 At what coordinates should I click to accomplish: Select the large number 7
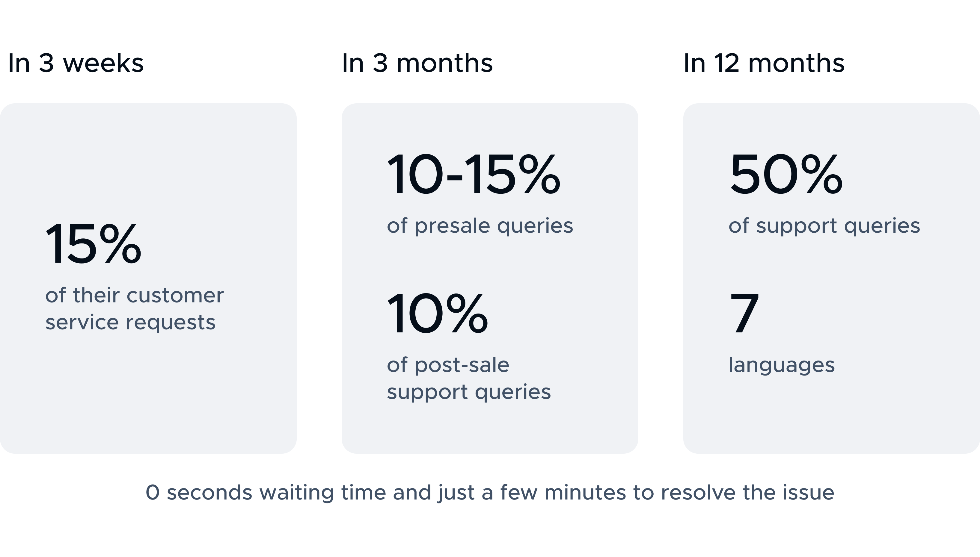tap(744, 314)
